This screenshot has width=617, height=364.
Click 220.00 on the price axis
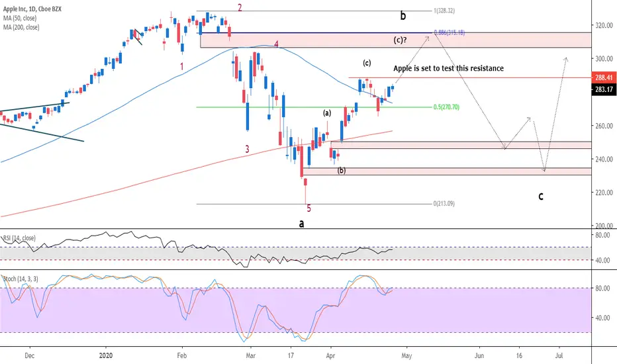(x=604, y=193)
